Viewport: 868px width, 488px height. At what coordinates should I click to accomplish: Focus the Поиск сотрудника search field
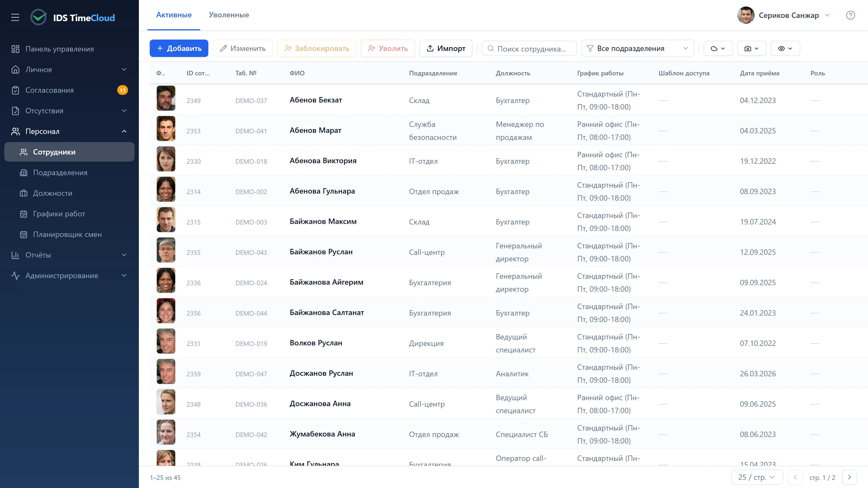coord(529,49)
